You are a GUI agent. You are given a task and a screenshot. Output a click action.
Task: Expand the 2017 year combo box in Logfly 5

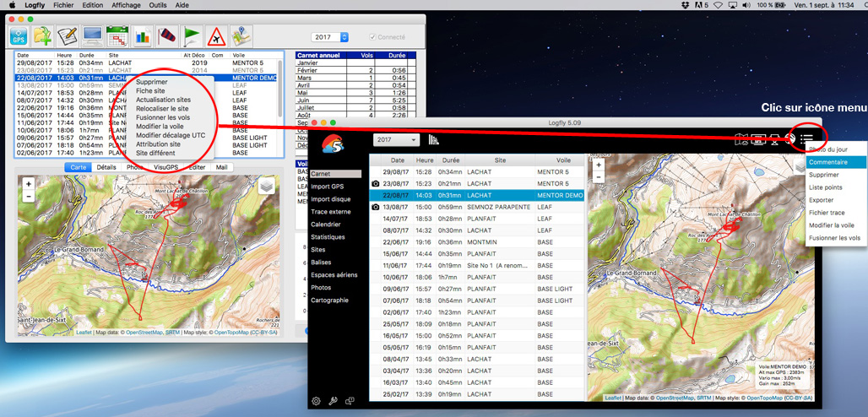[397, 139]
